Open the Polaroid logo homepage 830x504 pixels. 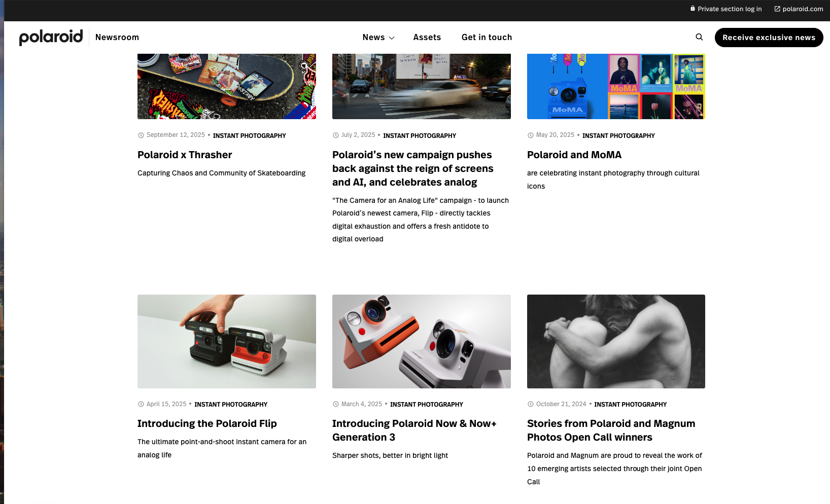pos(51,37)
